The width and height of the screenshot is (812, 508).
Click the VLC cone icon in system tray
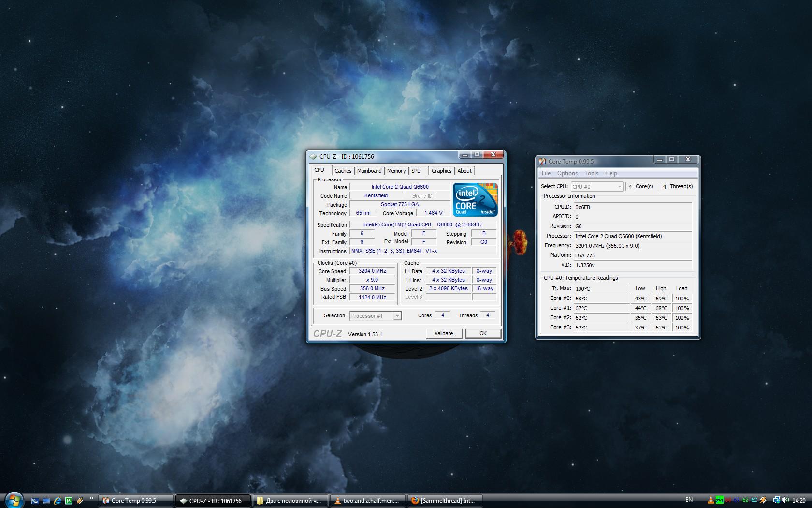point(710,500)
